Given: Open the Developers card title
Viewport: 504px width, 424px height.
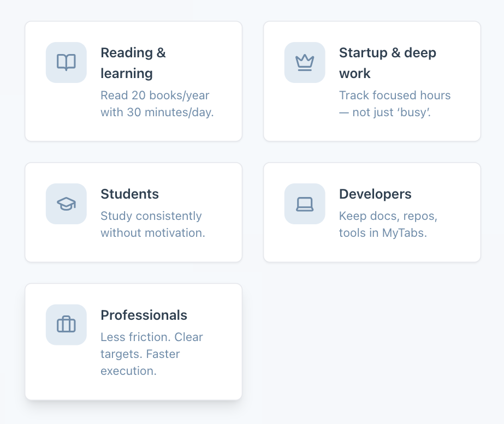Looking at the screenshot, I should click(375, 194).
